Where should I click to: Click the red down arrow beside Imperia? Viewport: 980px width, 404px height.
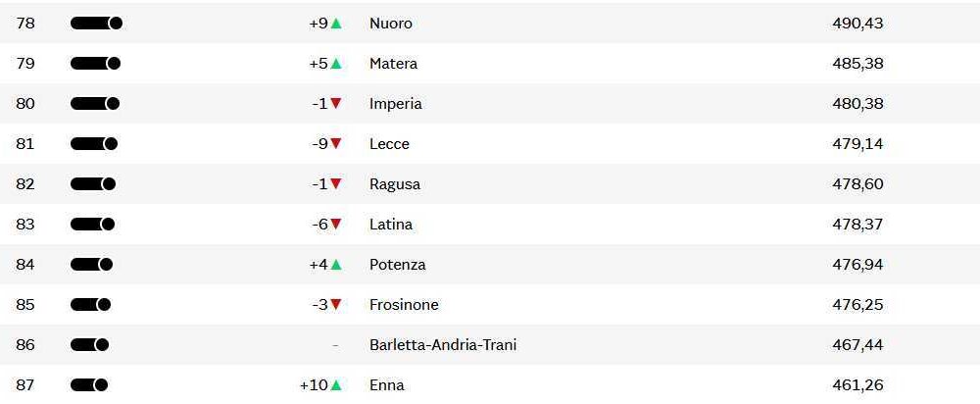pos(336,104)
